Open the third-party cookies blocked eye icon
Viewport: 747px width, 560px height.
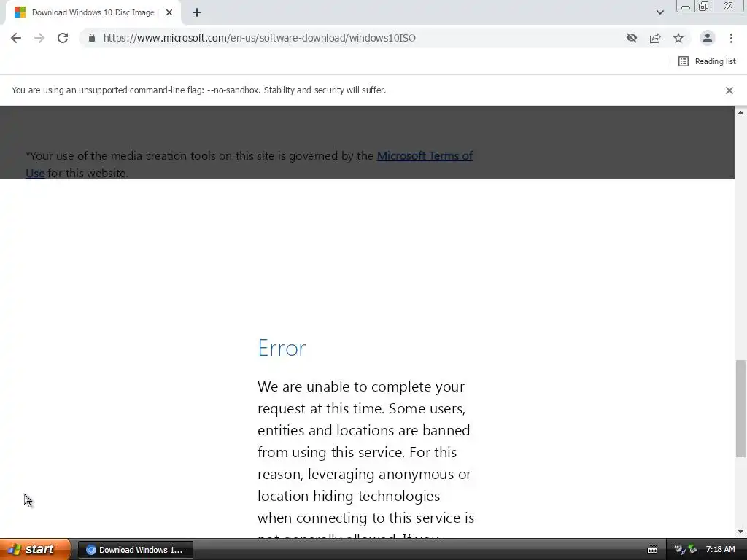(x=632, y=38)
